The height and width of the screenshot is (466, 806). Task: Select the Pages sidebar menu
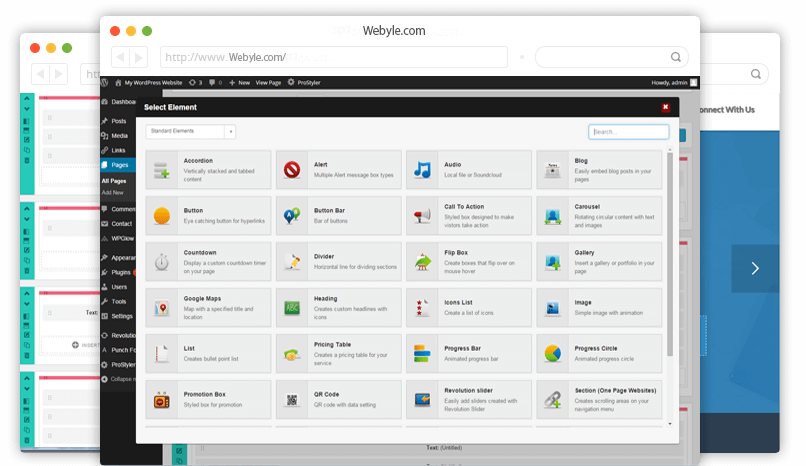coord(118,165)
